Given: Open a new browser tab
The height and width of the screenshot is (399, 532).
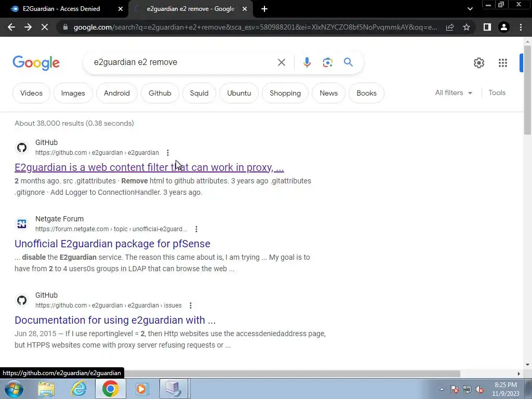Looking at the screenshot, I should pyautogui.click(x=264, y=9).
